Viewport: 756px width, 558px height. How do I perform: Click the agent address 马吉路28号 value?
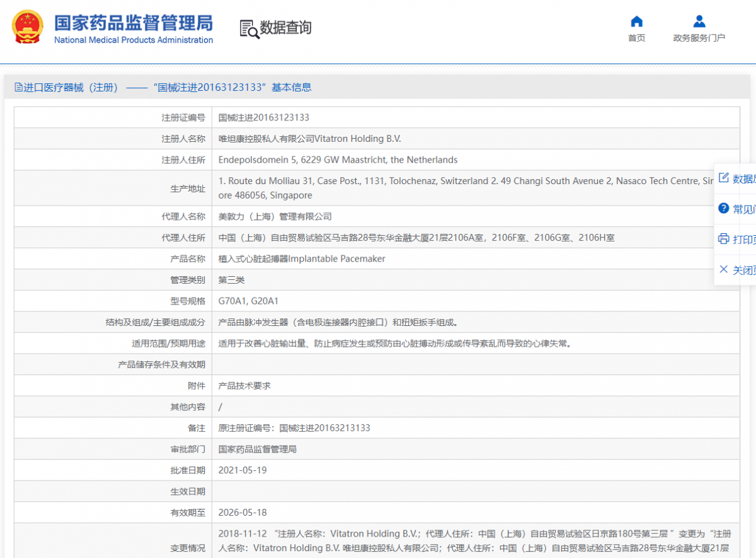(416, 238)
